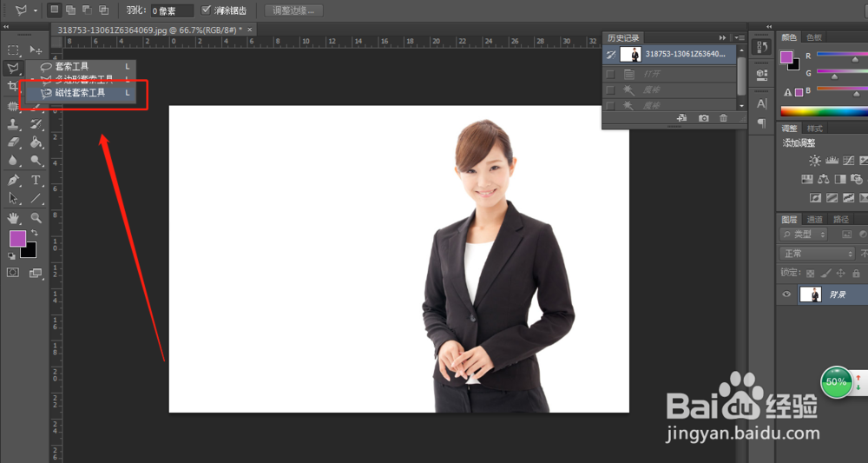868x463 pixels.
Task: Select the Zoom tool
Action: pos(36,218)
